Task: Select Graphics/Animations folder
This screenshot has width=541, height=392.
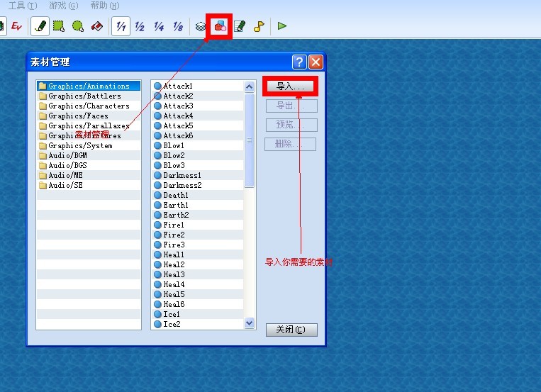Action: [89, 86]
